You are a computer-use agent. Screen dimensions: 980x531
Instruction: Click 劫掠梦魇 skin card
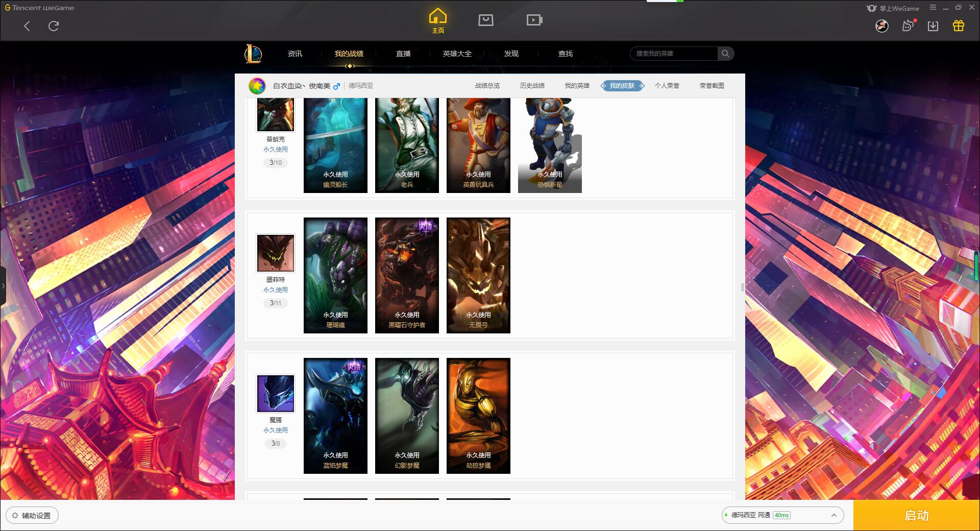coord(478,416)
